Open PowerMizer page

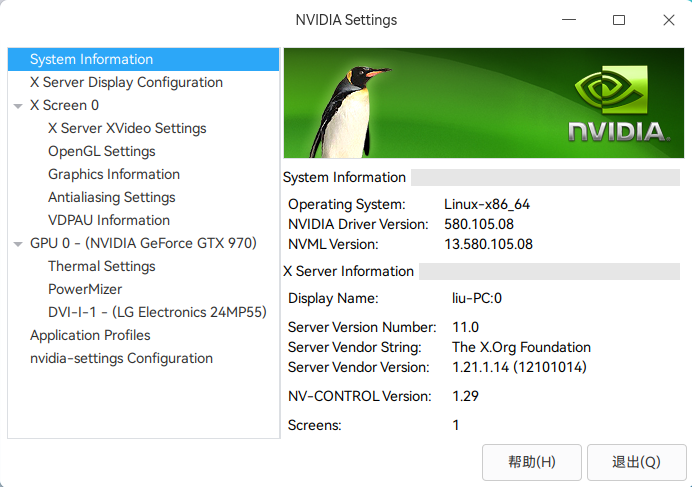85,289
